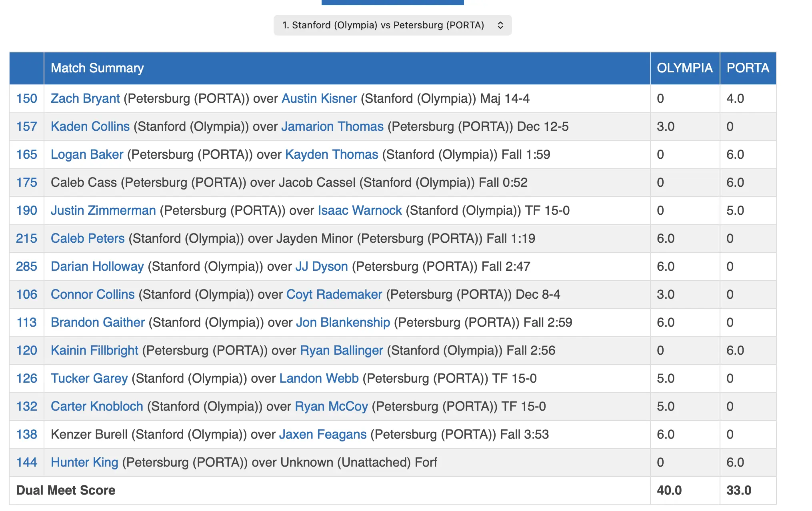Open Zach Bryant wrestler link

[x=85, y=98]
